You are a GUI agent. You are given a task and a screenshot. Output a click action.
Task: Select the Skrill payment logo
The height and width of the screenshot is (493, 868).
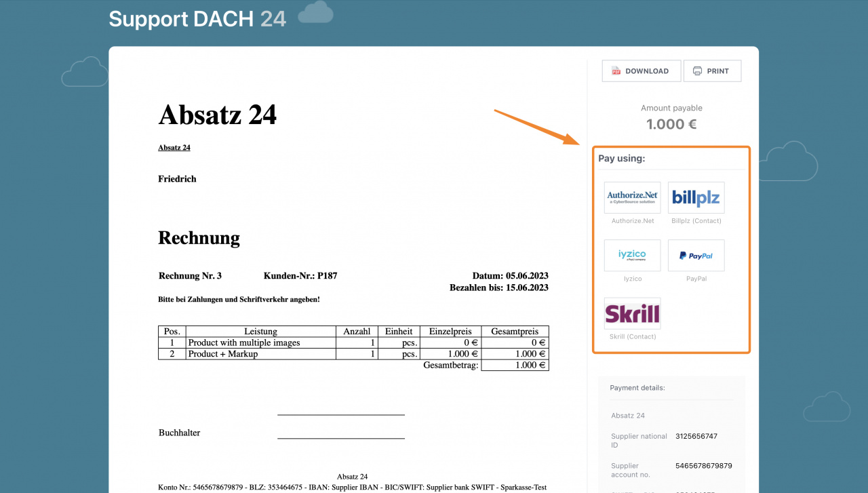632,313
